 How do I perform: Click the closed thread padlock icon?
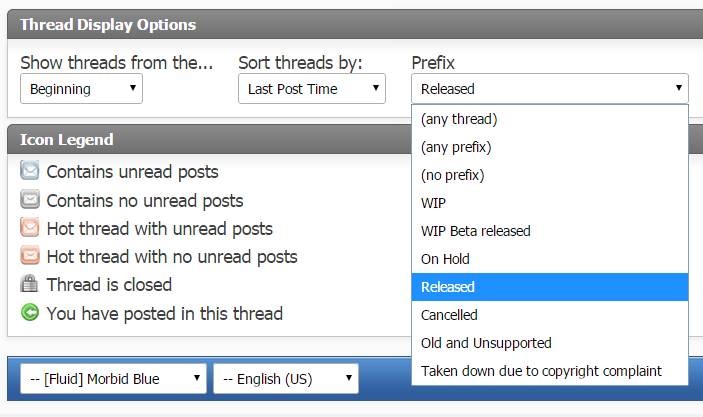coord(30,284)
